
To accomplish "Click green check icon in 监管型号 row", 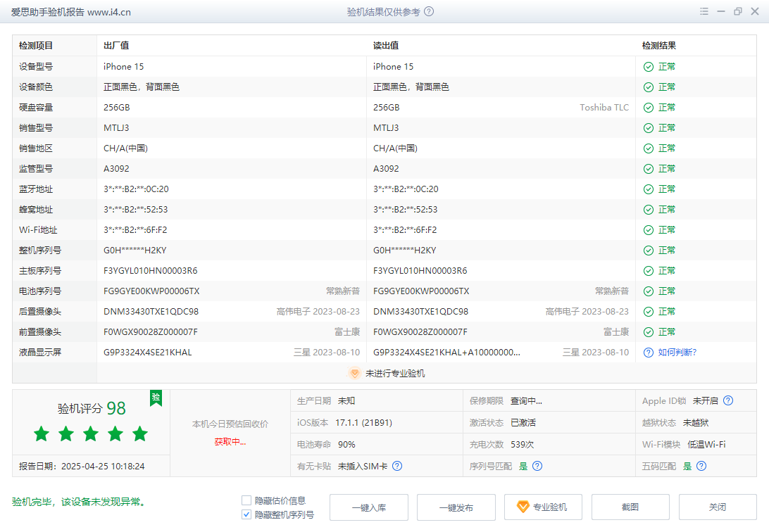I will coord(649,169).
